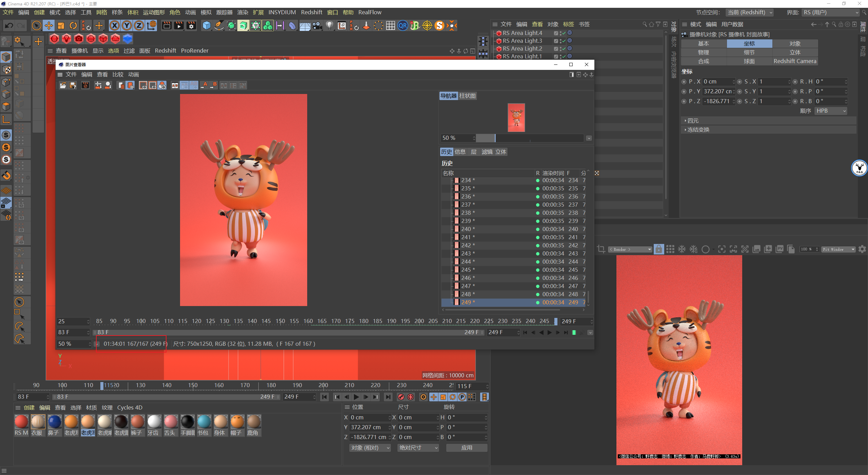Open Edit Render Settings clapperboard icon
The image size is (868, 475).
191,25
